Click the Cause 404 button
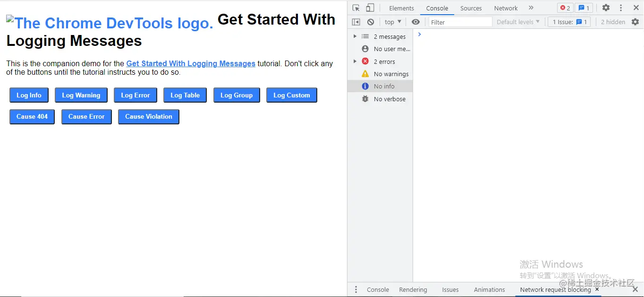The height and width of the screenshot is (297, 644). tap(32, 116)
